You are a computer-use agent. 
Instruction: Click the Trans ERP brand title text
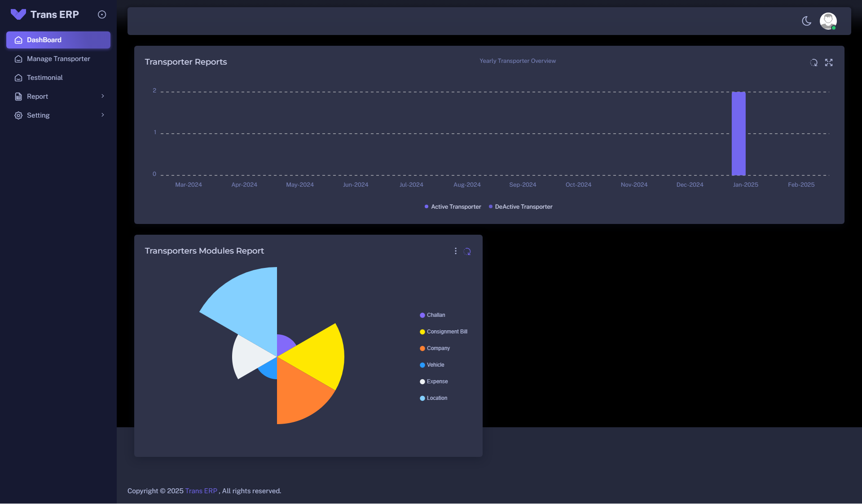coord(55,14)
